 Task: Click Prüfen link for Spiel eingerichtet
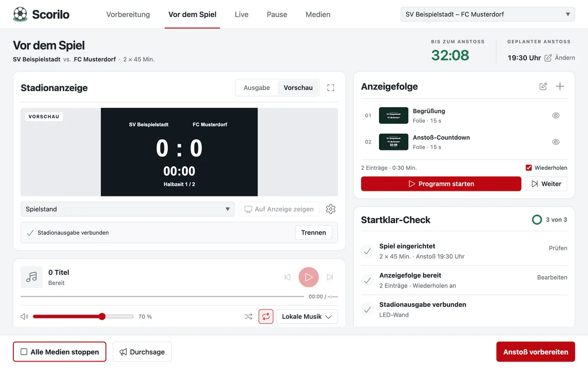[558, 248]
